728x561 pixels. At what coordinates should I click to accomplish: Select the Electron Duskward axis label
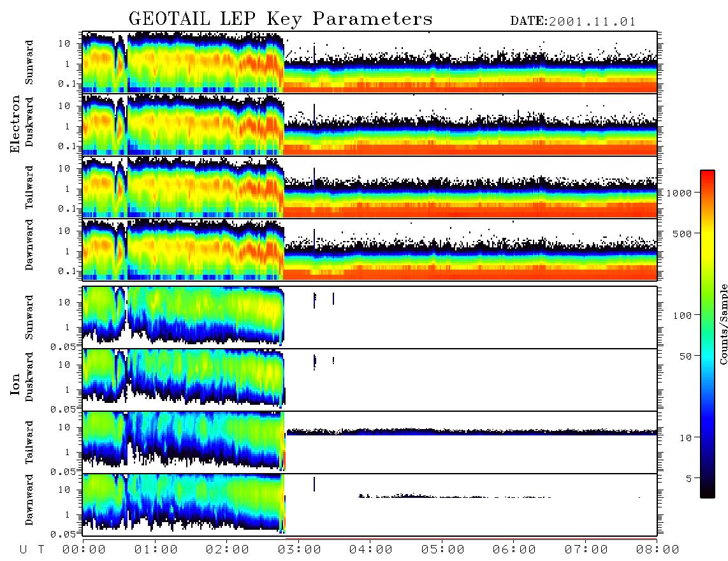[29, 122]
